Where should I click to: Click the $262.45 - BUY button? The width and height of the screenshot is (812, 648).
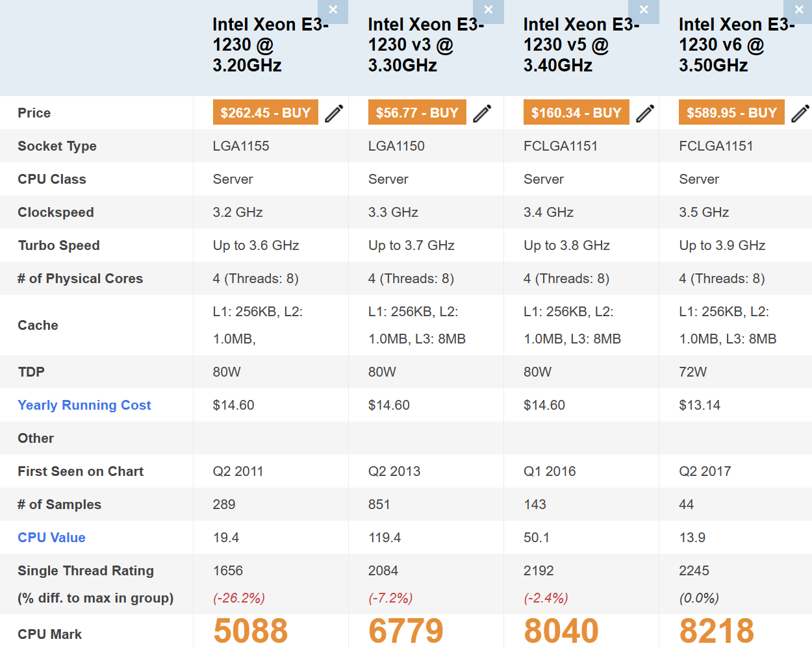click(265, 112)
